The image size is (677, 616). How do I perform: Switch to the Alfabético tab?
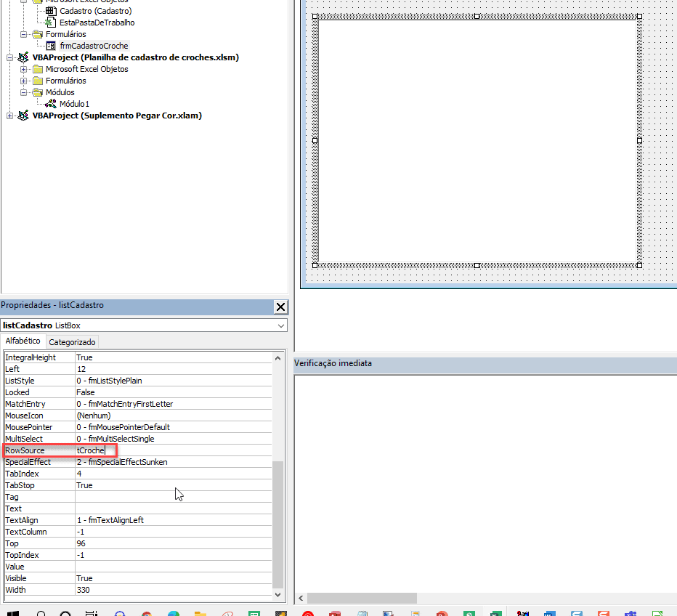tap(23, 341)
